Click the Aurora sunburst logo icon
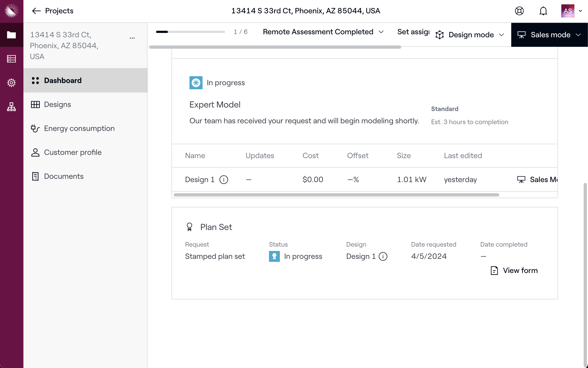This screenshot has height=368, width=588. (x=11, y=11)
